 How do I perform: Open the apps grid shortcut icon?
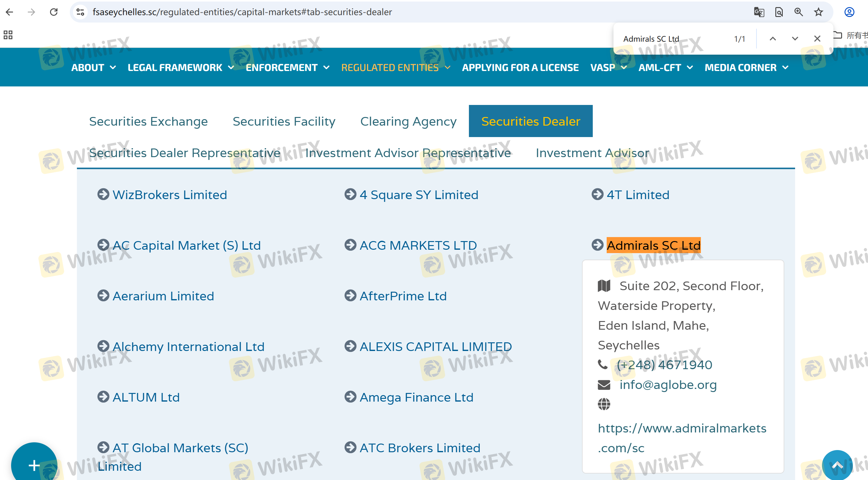click(8, 35)
